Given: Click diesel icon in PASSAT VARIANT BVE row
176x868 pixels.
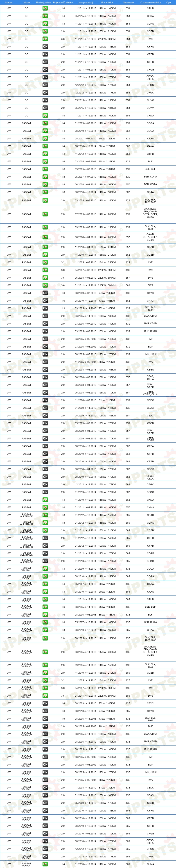Looking at the screenshot, I should pyautogui.click(x=45, y=727).
